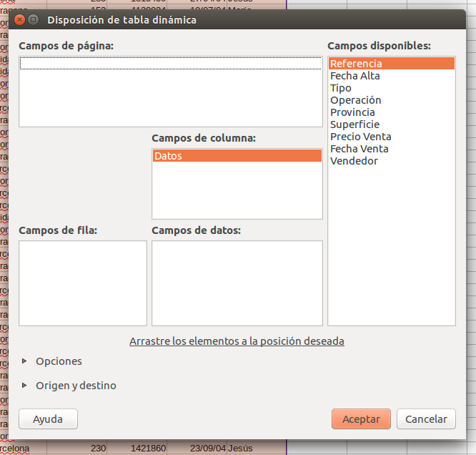Select Provincia field
476x455 pixels.
tap(391, 112)
